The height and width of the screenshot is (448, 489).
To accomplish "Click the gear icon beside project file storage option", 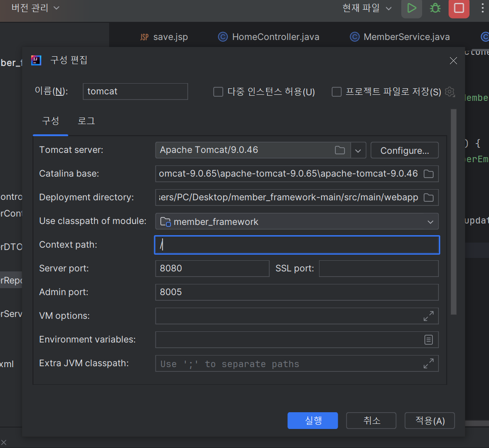I will (450, 92).
